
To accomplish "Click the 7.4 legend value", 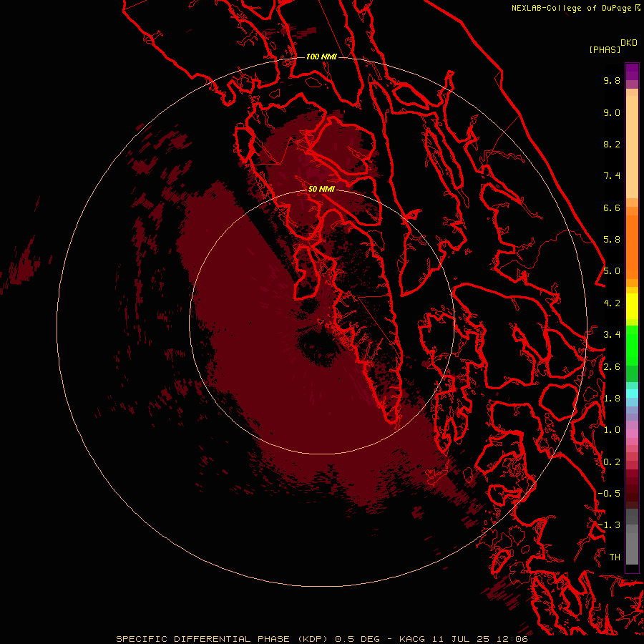I will click(612, 176).
